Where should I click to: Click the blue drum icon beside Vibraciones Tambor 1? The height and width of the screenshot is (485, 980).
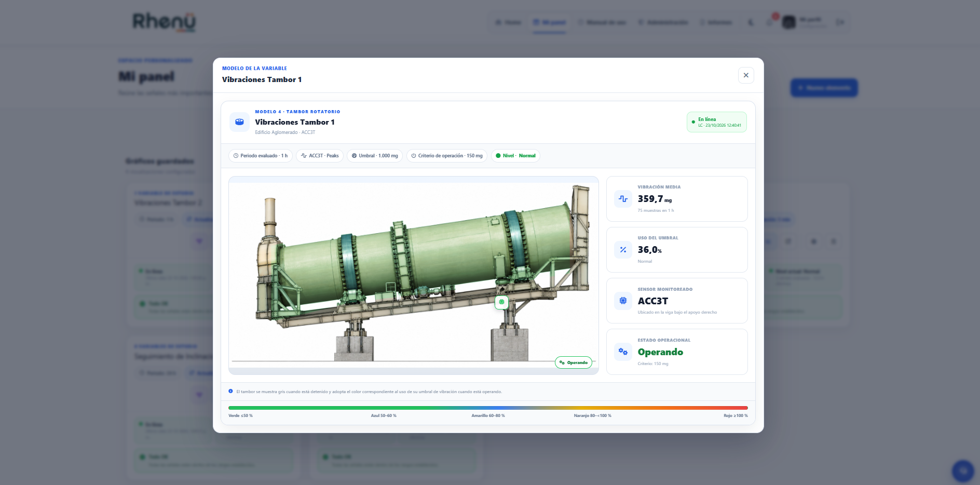click(239, 122)
